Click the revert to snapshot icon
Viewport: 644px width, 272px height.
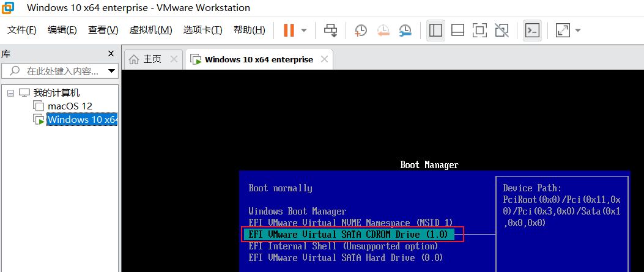(x=383, y=30)
